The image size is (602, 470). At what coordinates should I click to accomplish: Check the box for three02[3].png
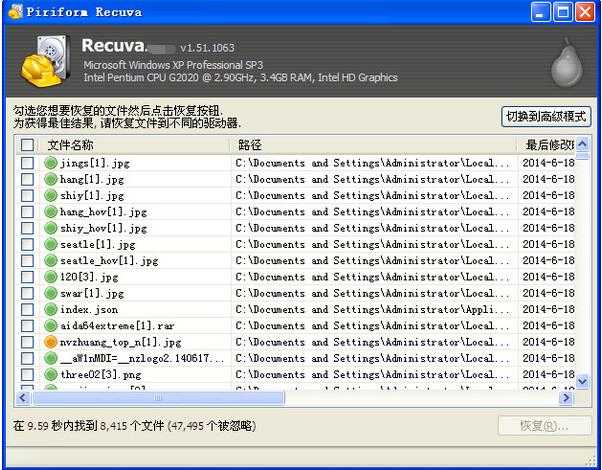27,374
